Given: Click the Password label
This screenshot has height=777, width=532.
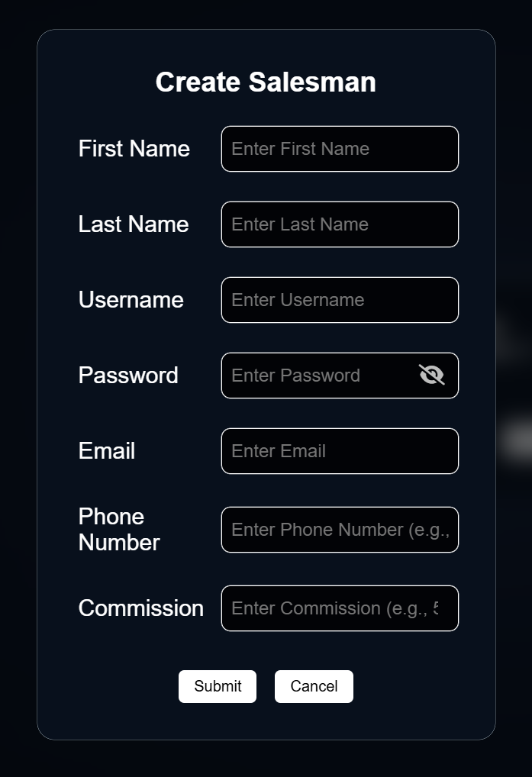Looking at the screenshot, I should tap(128, 376).
